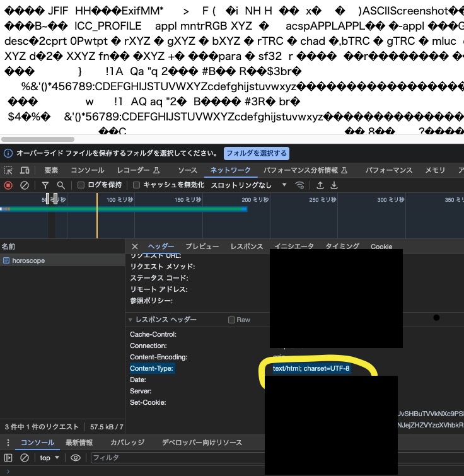464x476 pixels.
Task: Click the right timeline overview range handle
Action: [55, 199]
